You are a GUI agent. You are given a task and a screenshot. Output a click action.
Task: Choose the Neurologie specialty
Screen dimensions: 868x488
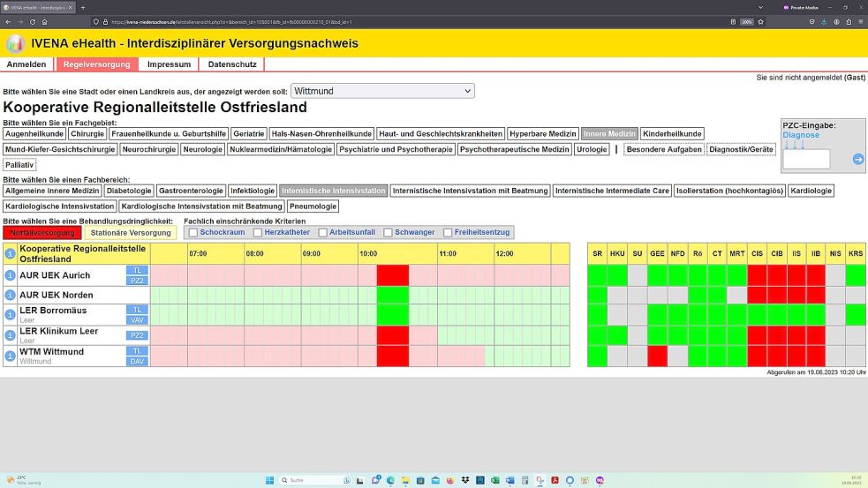(x=202, y=149)
